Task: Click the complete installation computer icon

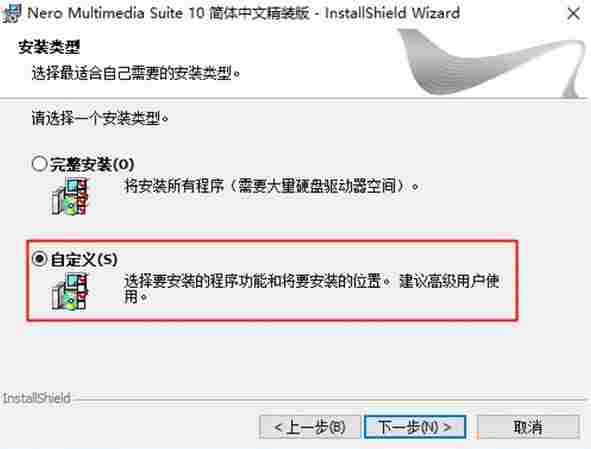Action: tap(70, 197)
